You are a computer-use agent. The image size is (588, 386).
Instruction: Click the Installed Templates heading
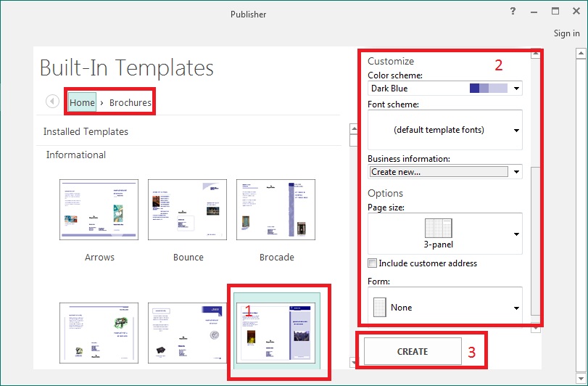86,131
